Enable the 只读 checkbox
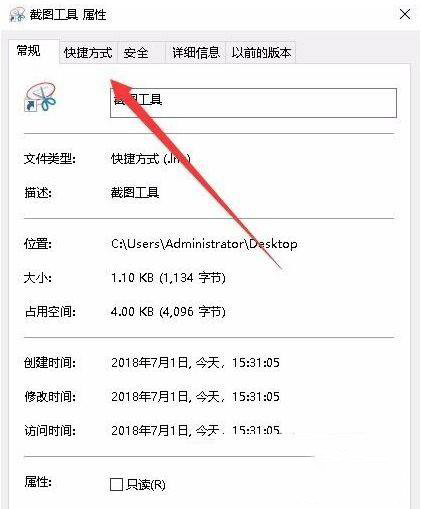 click(116, 484)
